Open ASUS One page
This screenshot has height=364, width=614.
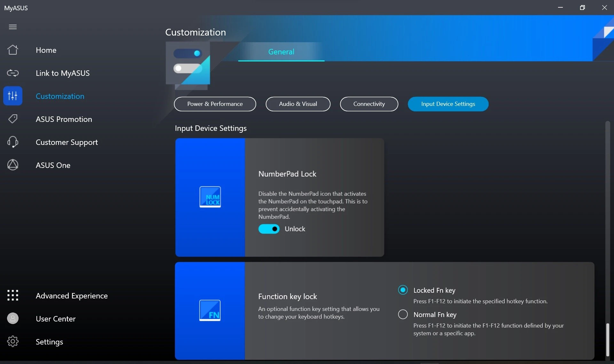pyautogui.click(x=53, y=165)
